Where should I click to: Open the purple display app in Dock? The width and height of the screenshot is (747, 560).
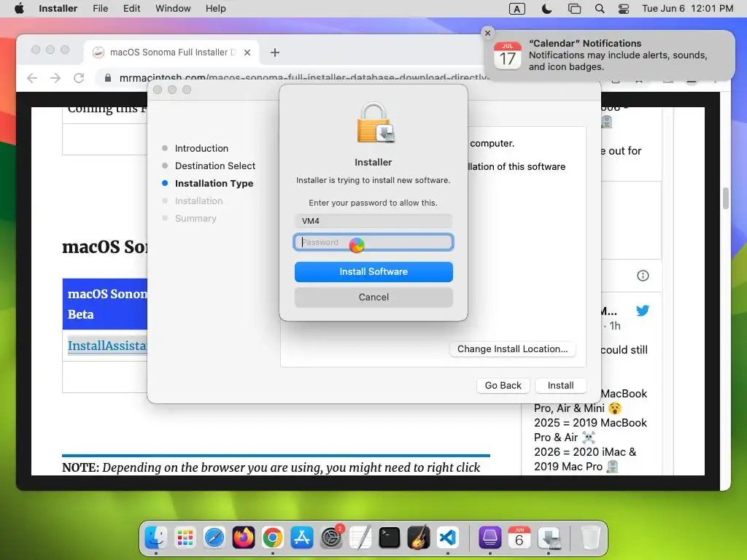[489, 537]
